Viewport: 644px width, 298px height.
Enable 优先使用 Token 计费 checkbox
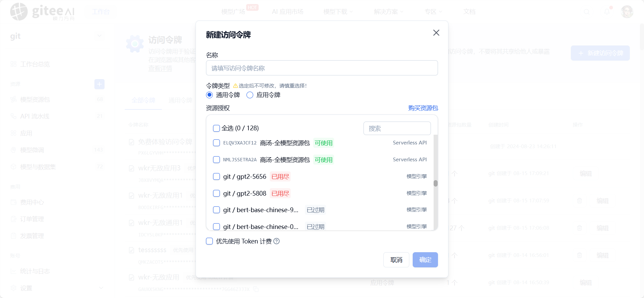[x=209, y=241]
